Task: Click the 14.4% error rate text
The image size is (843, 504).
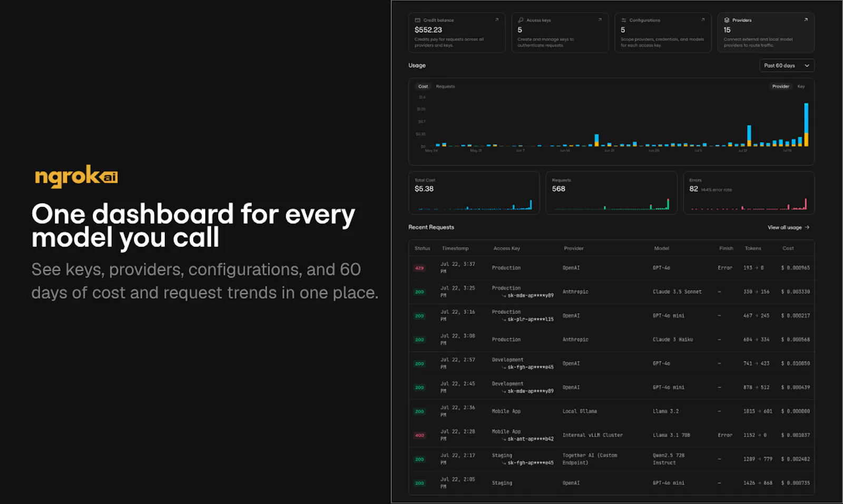Action: (716, 190)
